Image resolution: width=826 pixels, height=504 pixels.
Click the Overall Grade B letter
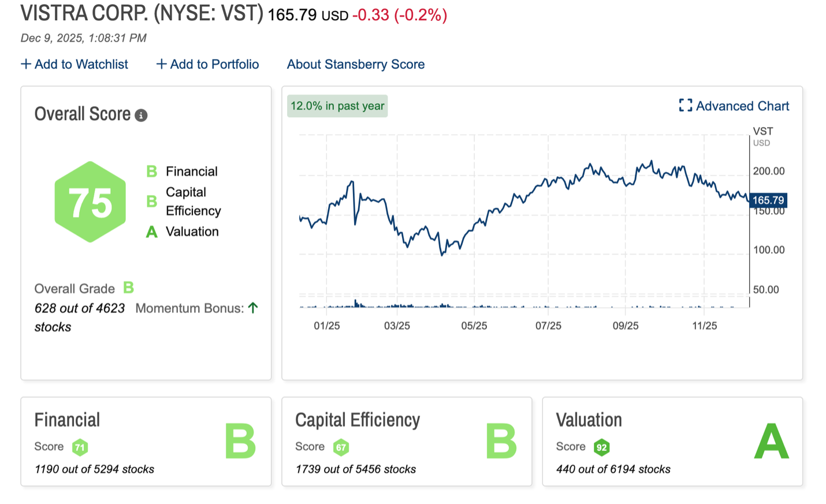tap(128, 288)
